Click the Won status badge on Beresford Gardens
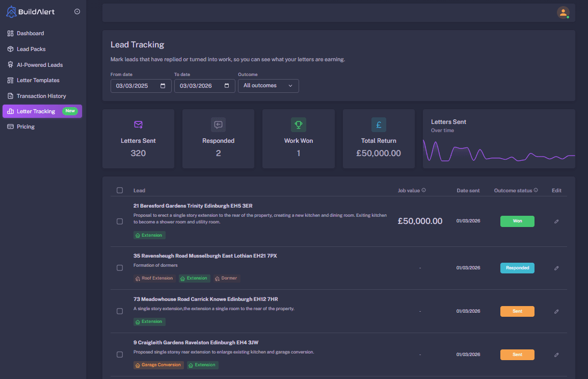588x379 pixels. [517, 221]
